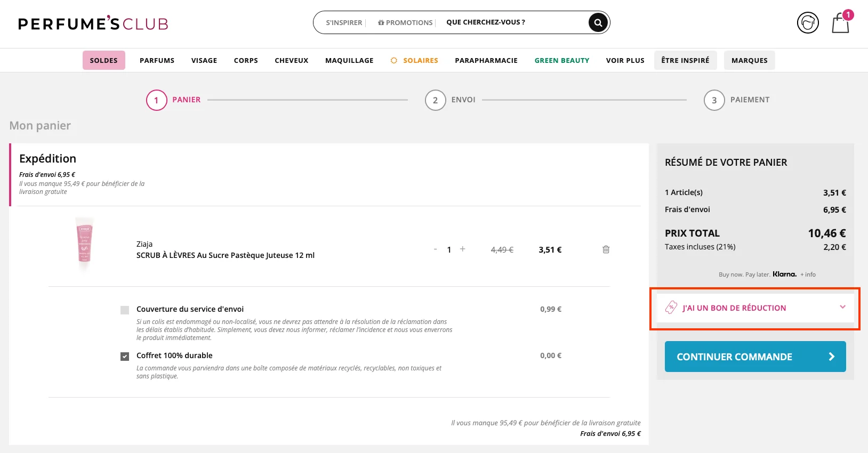Click the black search magnifier icon
868x453 pixels.
[x=598, y=22]
